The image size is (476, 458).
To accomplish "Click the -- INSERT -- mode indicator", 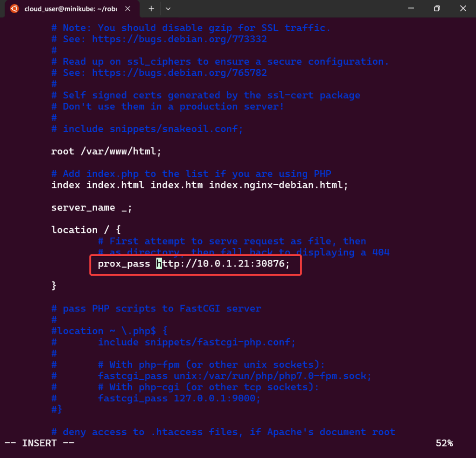I will coord(40,443).
